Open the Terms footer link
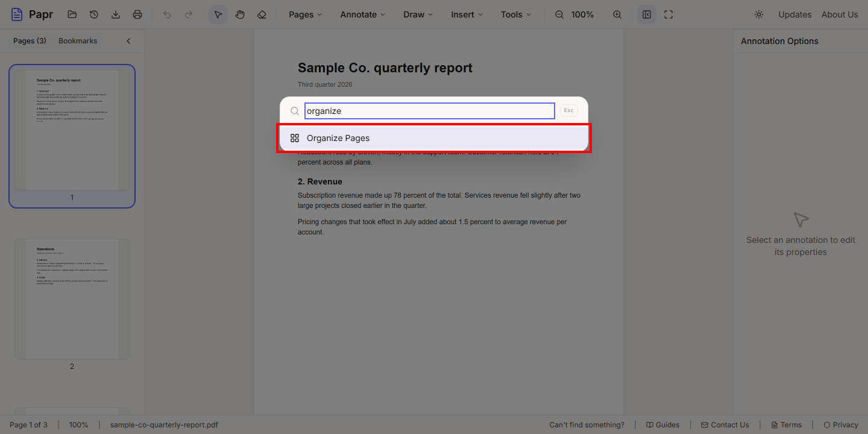 (786, 425)
